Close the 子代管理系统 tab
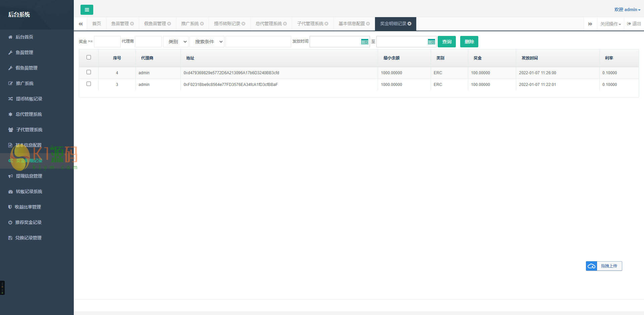Viewport: 644px width, 315px height. pos(327,24)
